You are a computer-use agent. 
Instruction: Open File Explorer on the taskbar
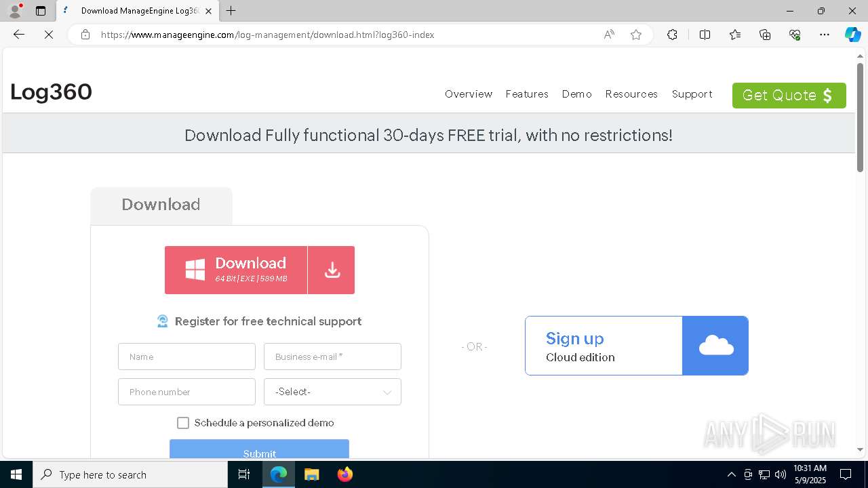[x=311, y=474]
